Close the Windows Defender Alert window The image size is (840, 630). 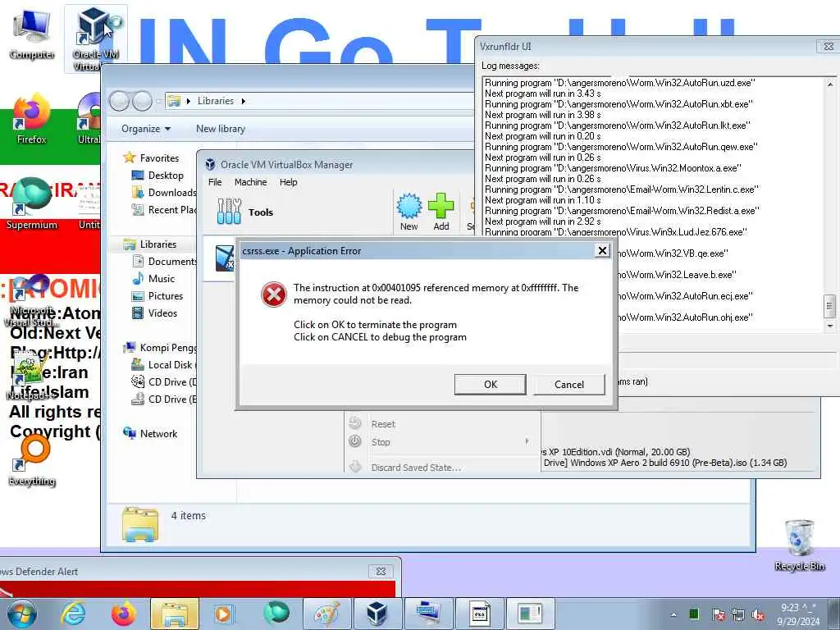(x=381, y=571)
